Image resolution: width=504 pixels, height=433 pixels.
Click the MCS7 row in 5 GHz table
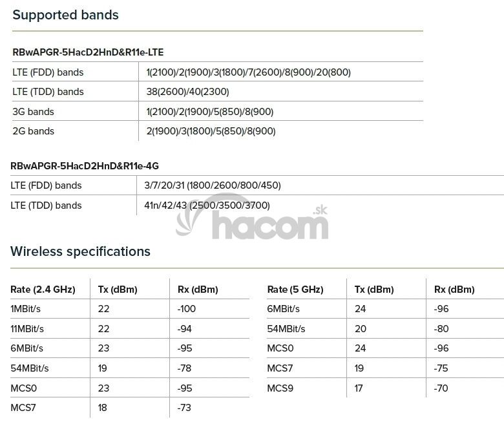point(280,368)
